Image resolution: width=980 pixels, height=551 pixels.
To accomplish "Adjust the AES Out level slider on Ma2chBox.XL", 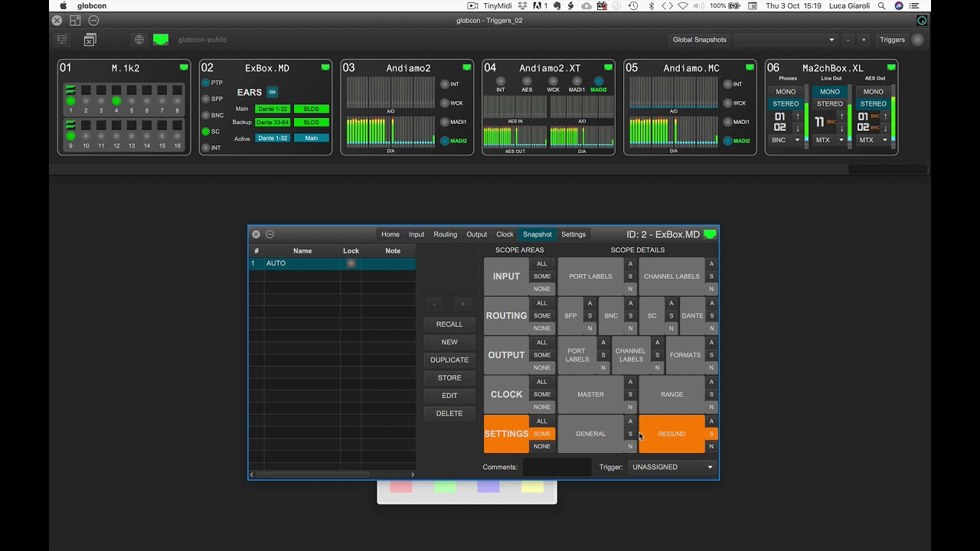I will [x=894, y=116].
